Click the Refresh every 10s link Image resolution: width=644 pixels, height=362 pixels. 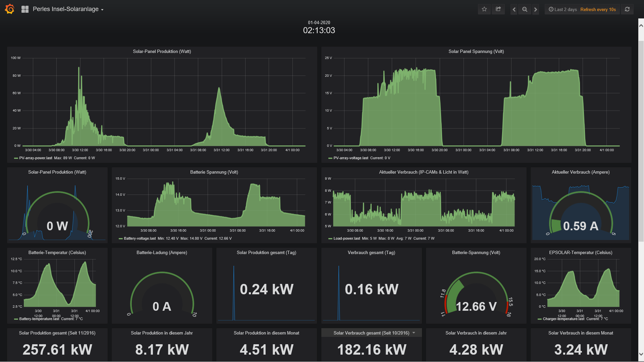coord(598,9)
